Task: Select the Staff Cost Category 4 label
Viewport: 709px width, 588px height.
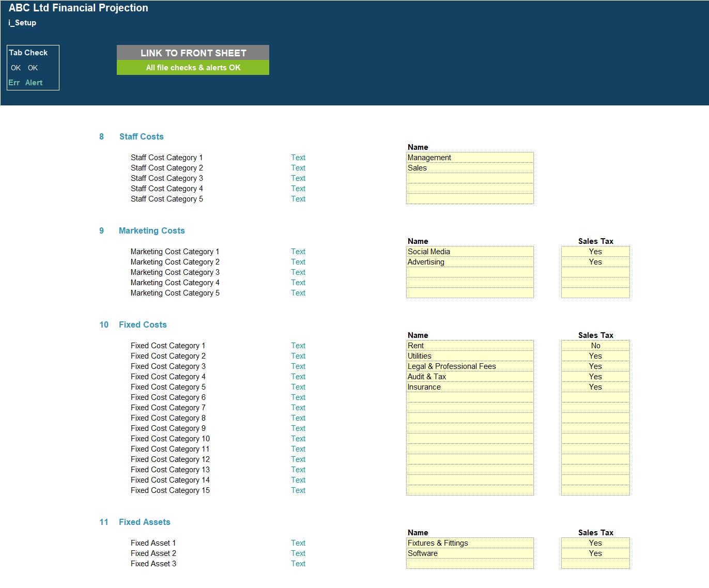Action: (x=166, y=189)
